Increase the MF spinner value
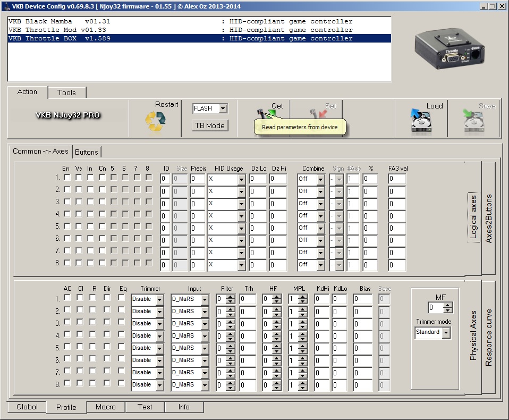The height and width of the screenshot is (420, 509). point(448,305)
